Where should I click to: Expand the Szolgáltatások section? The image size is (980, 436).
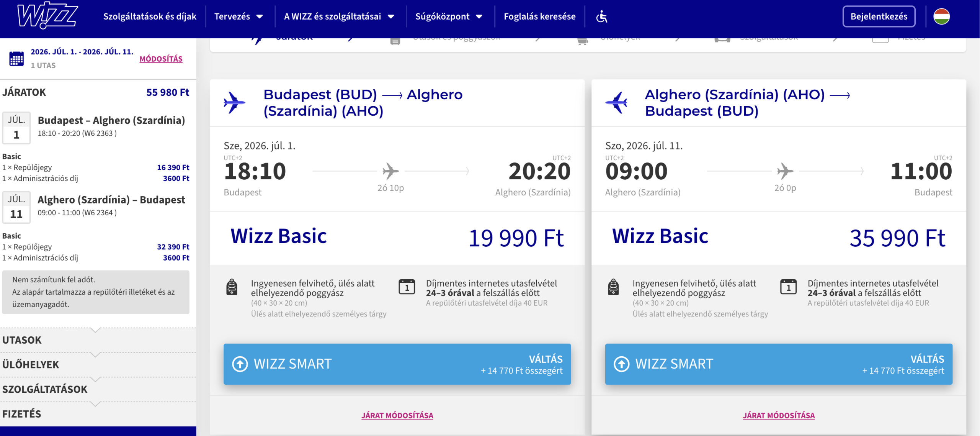(45, 389)
